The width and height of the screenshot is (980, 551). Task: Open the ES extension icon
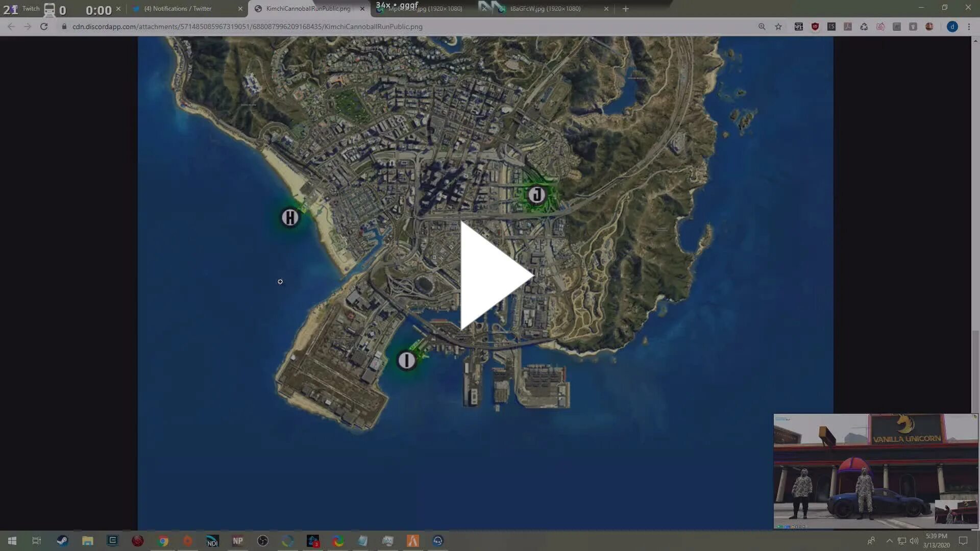click(x=831, y=27)
